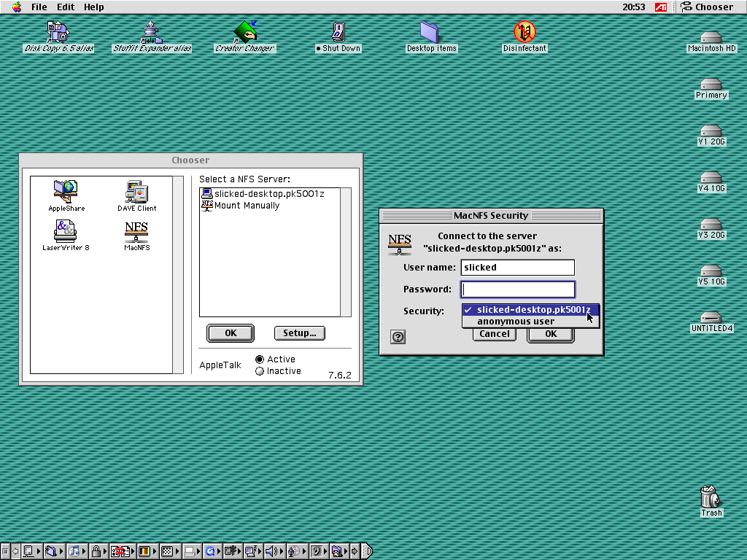Click the NFS server list scrollbar

[x=346, y=252]
